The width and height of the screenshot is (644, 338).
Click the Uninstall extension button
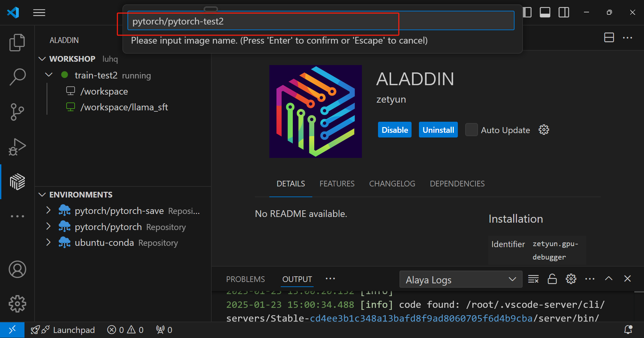pos(438,130)
